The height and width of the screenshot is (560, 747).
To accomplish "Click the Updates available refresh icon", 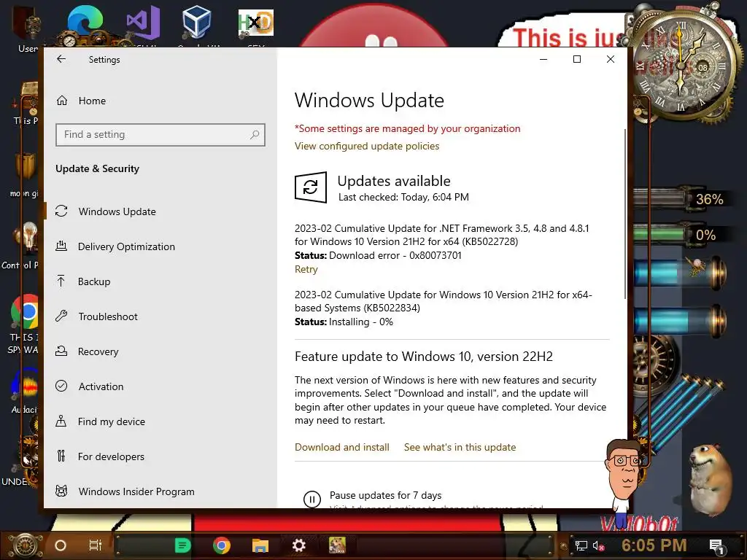I will 311,187.
